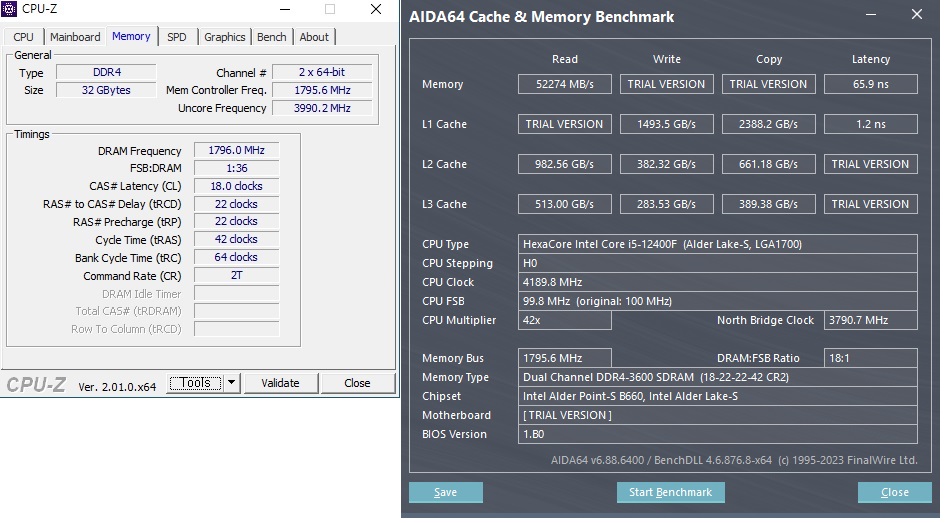Click Save in AIDA64 benchmark
Viewport: 946px width, 523px height.
coord(446,492)
